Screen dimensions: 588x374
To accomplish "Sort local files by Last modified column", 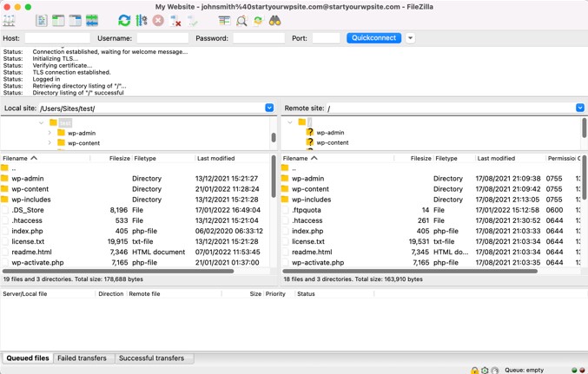I will point(215,159).
